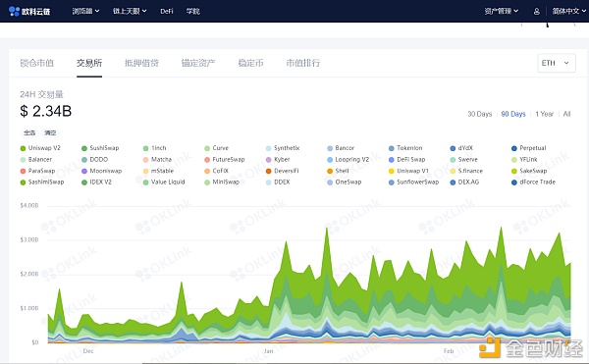Click the CoFiX legend dot
Image resolution: width=589 pixels, height=364 pixels.
(207, 171)
